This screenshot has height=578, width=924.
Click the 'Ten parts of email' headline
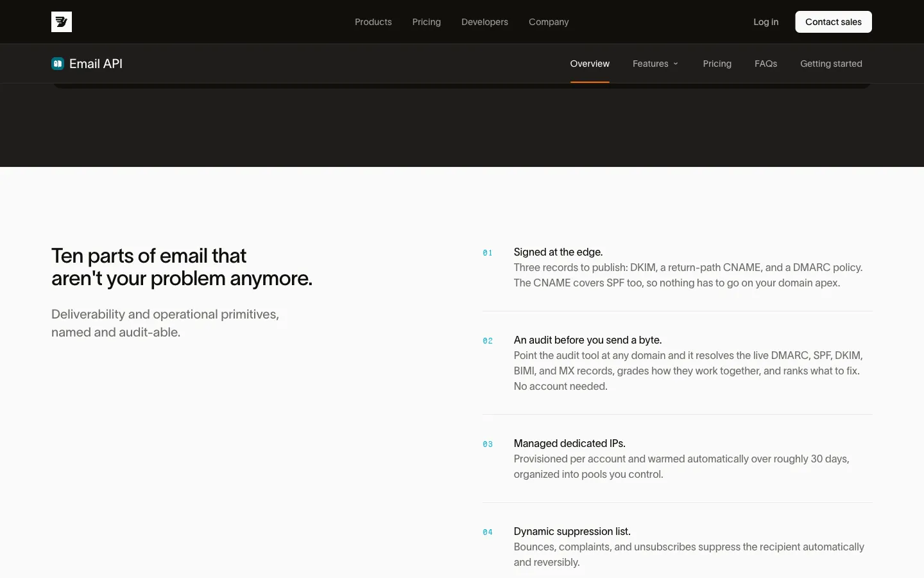click(182, 267)
